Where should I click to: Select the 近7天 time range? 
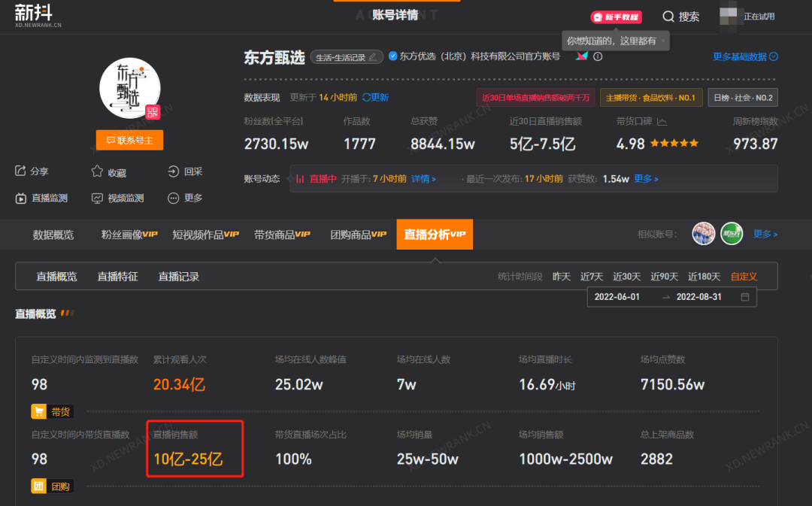point(592,277)
